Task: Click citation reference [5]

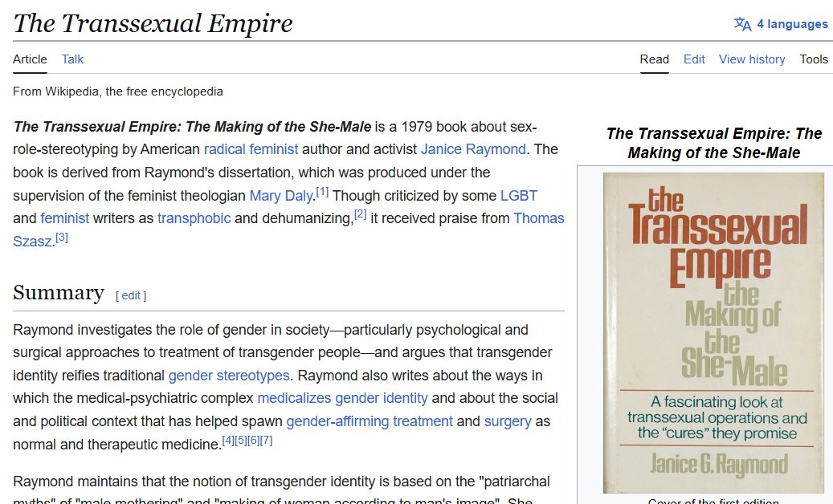Action: (x=241, y=441)
